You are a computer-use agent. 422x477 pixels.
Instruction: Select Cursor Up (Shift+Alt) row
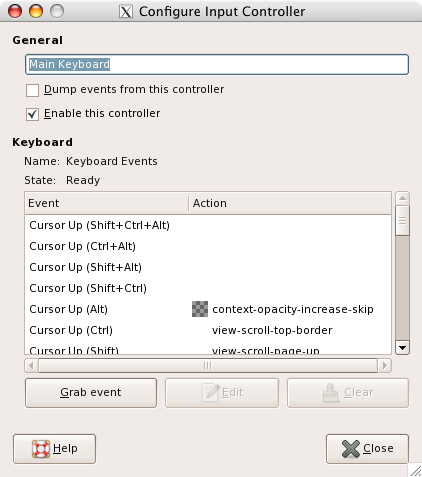208,267
